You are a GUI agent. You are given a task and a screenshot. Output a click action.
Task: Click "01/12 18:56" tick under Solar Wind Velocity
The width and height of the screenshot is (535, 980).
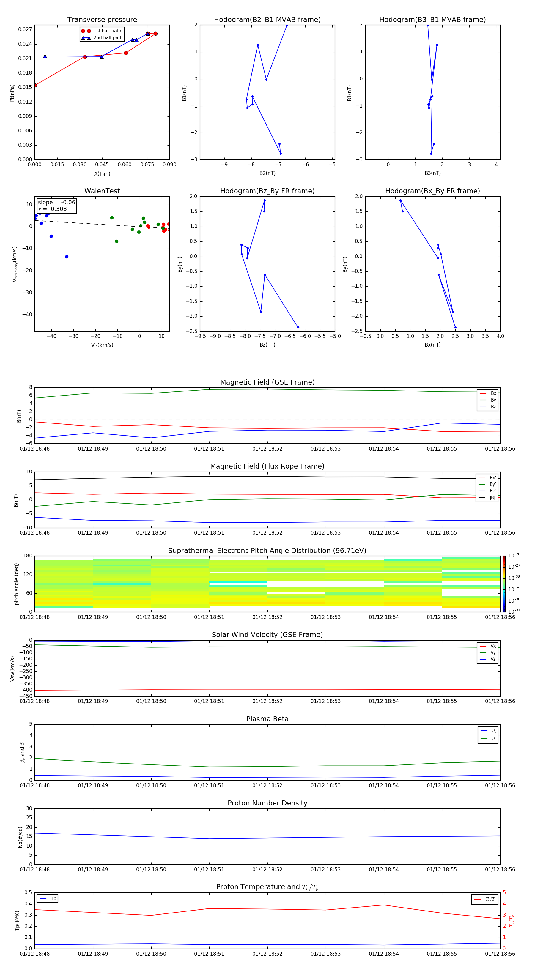coord(500,701)
